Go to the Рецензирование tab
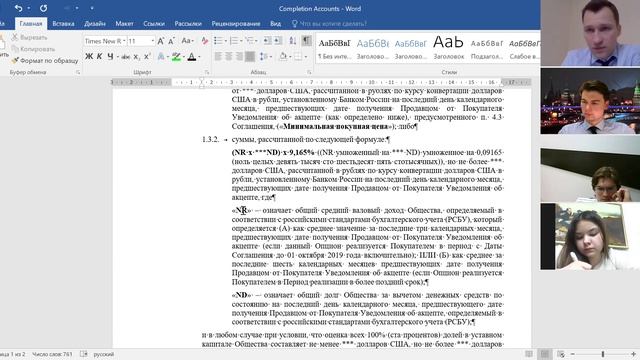The width and height of the screenshot is (640, 360). click(236, 24)
